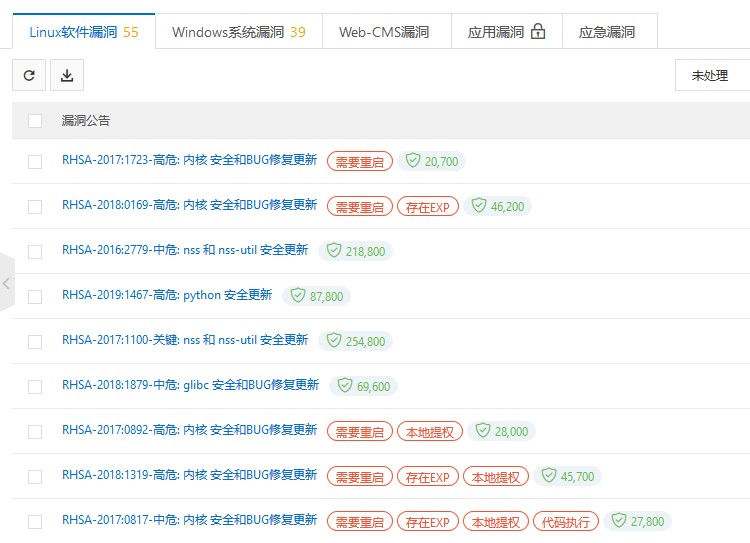Click shield icon beside 69,600

click(344, 385)
